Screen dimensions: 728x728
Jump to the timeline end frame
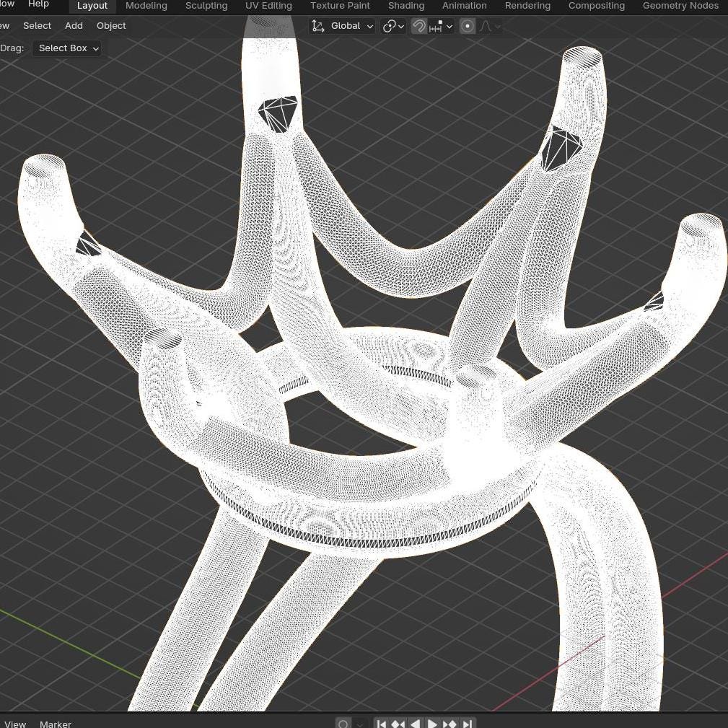click(x=467, y=724)
